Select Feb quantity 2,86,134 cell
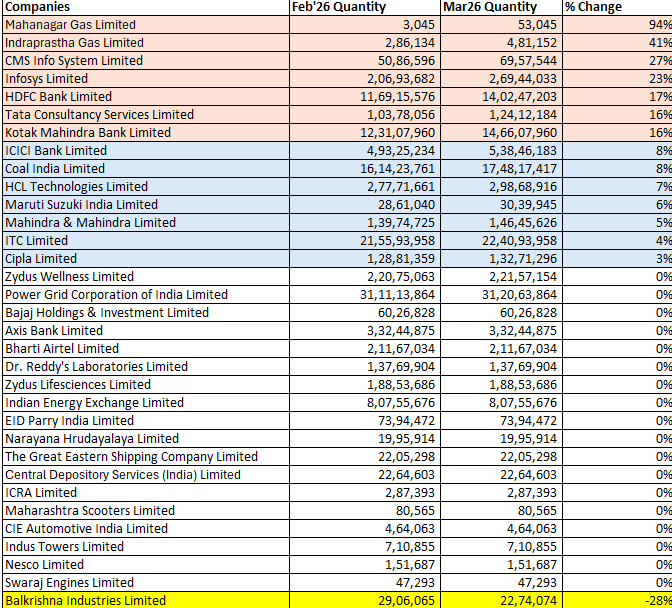672x608 pixels. click(365, 43)
